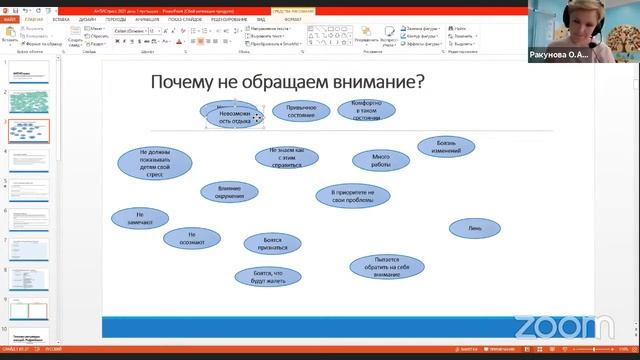This screenshot has height=360, width=640.
Task: Switch to the Design (Дизайн) tab
Action: click(x=87, y=19)
